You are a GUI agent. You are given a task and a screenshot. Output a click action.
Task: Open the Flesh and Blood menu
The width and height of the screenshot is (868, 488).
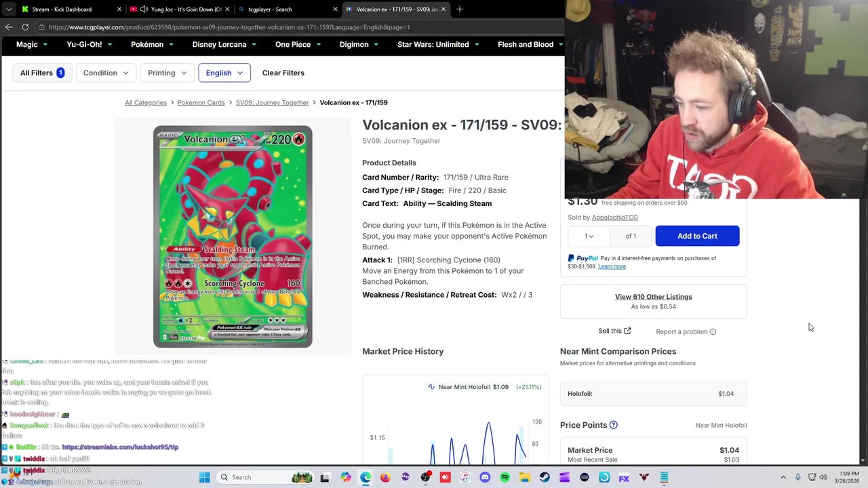pos(530,45)
